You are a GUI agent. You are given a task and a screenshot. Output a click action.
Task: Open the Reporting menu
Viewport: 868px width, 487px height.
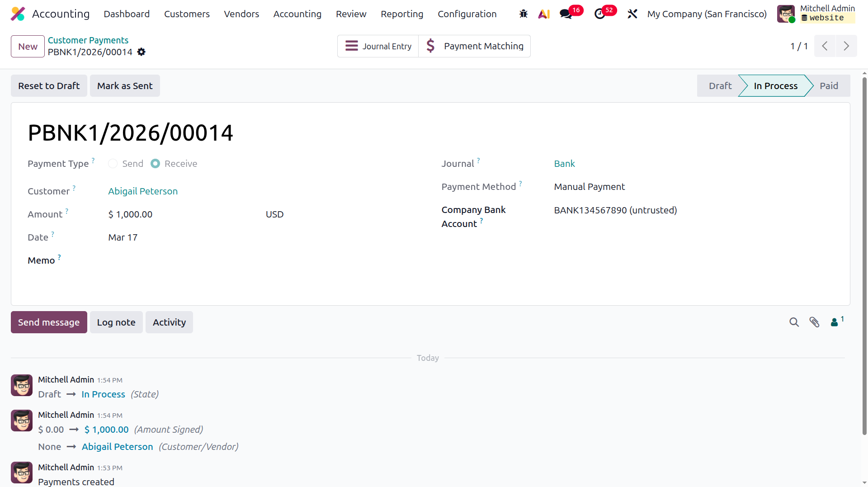click(x=402, y=14)
